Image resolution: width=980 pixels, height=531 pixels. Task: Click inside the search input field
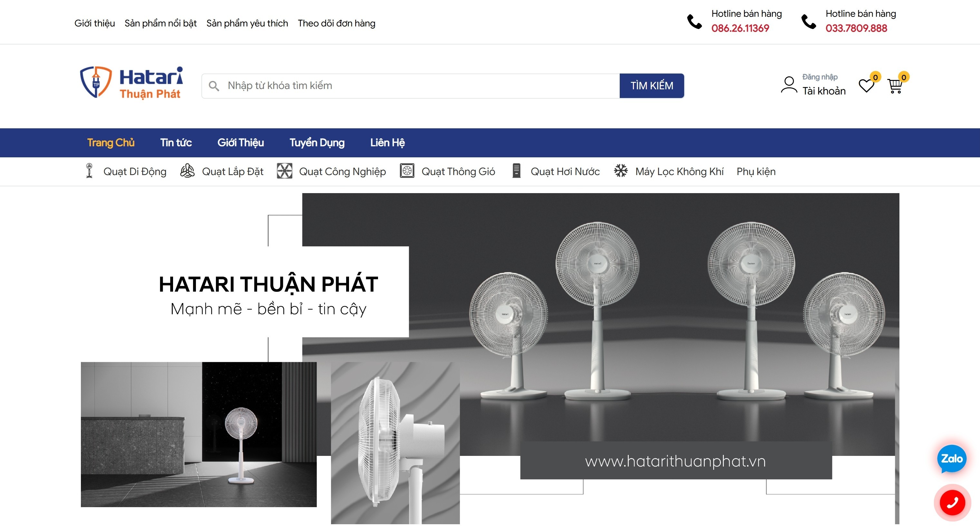click(381, 86)
